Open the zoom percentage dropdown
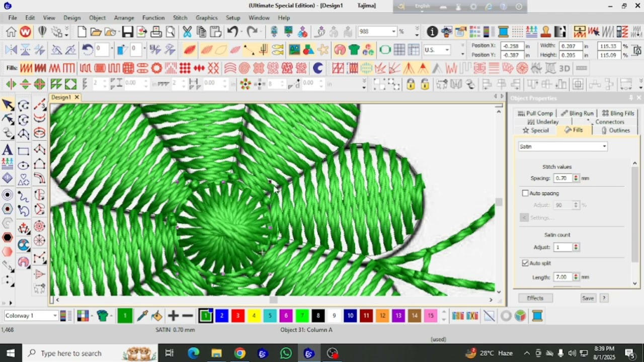 click(x=393, y=31)
